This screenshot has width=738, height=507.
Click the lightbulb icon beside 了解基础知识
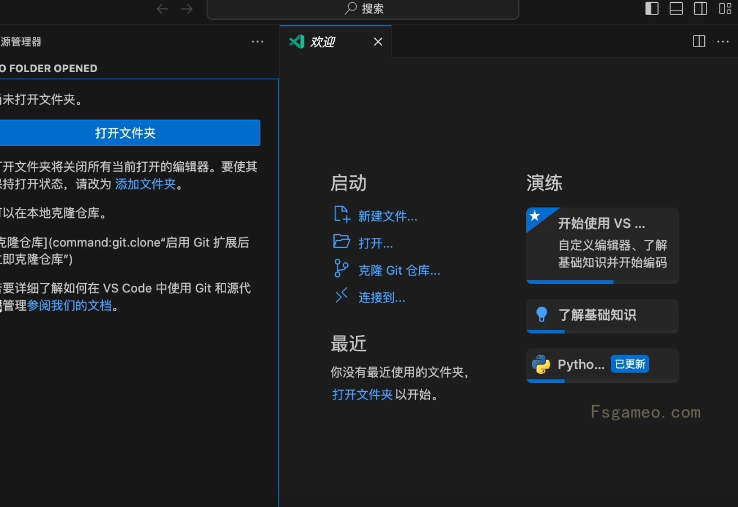pos(542,314)
